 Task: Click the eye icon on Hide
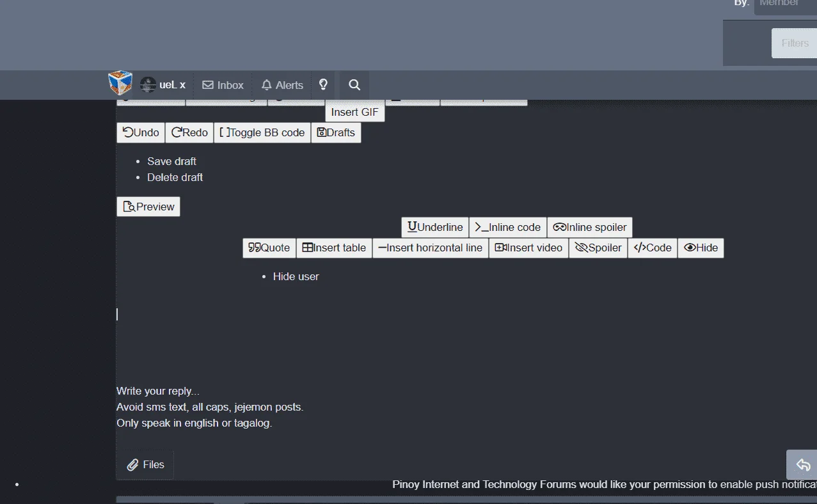pyautogui.click(x=690, y=248)
